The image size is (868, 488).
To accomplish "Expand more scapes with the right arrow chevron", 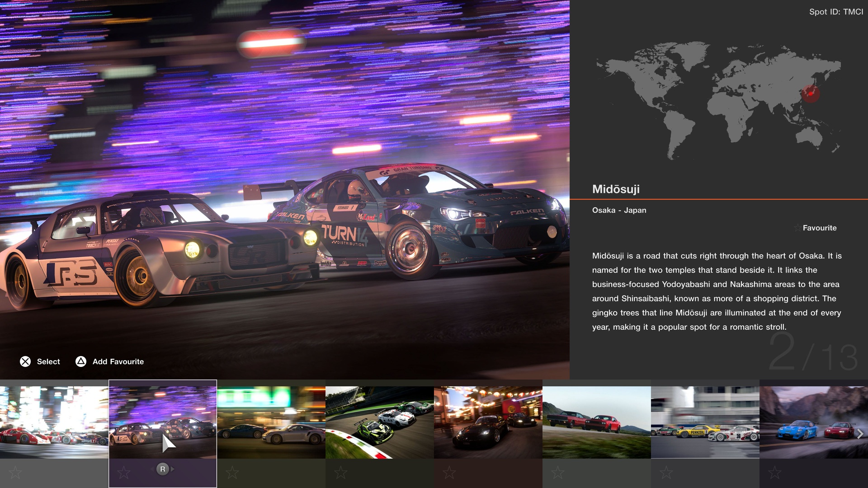I will click(860, 434).
